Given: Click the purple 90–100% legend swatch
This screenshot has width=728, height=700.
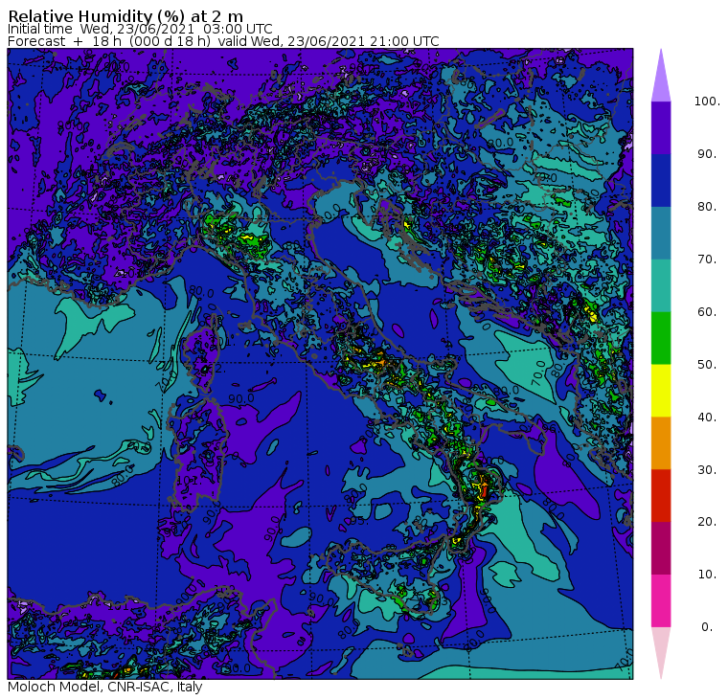Looking at the screenshot, I should (x=661, y=127).
